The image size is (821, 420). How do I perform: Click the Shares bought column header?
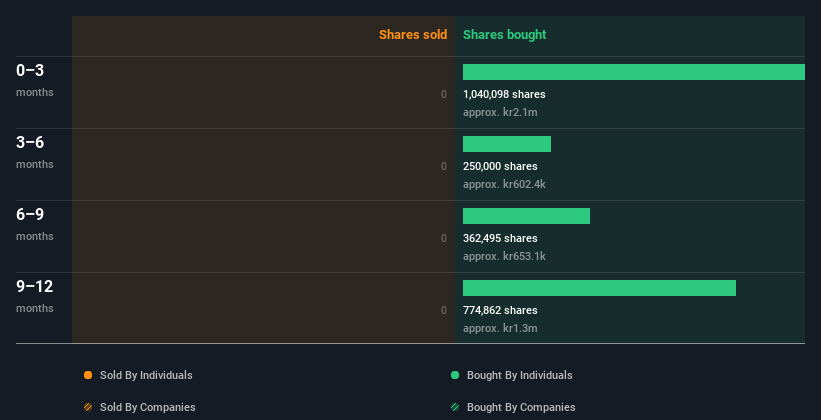click(x=504, y=35)
